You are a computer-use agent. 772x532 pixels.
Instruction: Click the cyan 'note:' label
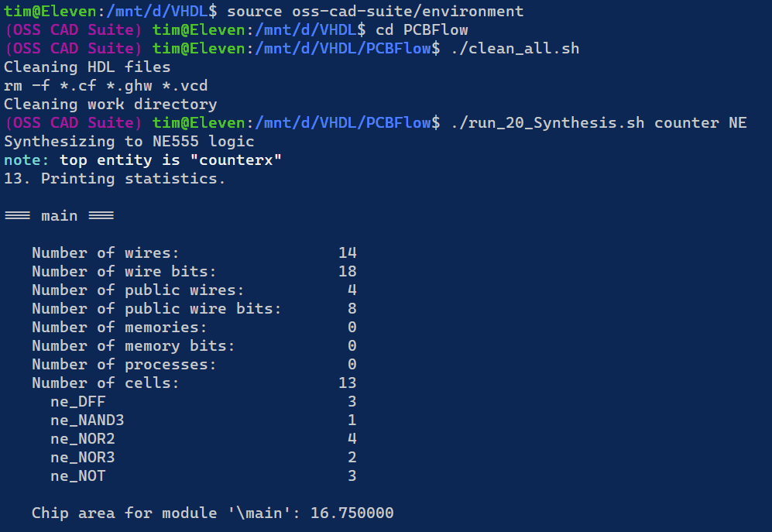pyautogui.click(x=27, y=160)
